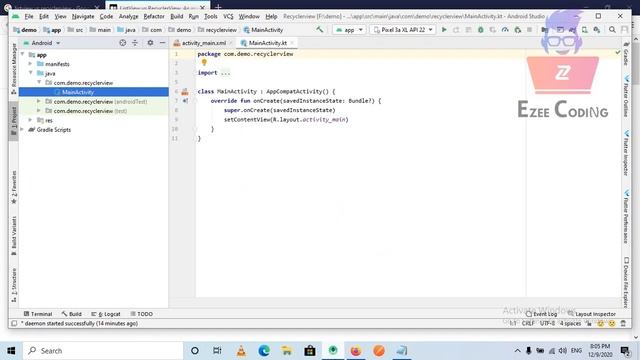Open the profiler gauge icon in toolbar
The width and height of the screenshot is (640, 360).
(505, 30)
